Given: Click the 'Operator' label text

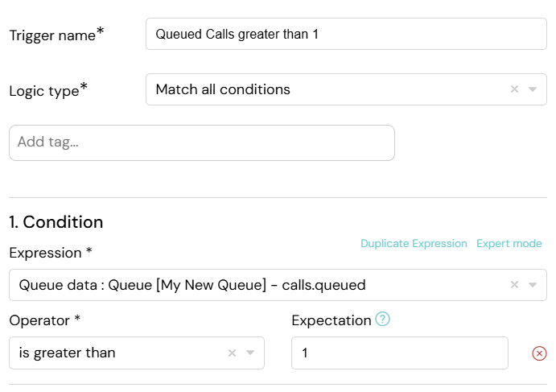Looking at the screenshot, I should click(39, 320).
